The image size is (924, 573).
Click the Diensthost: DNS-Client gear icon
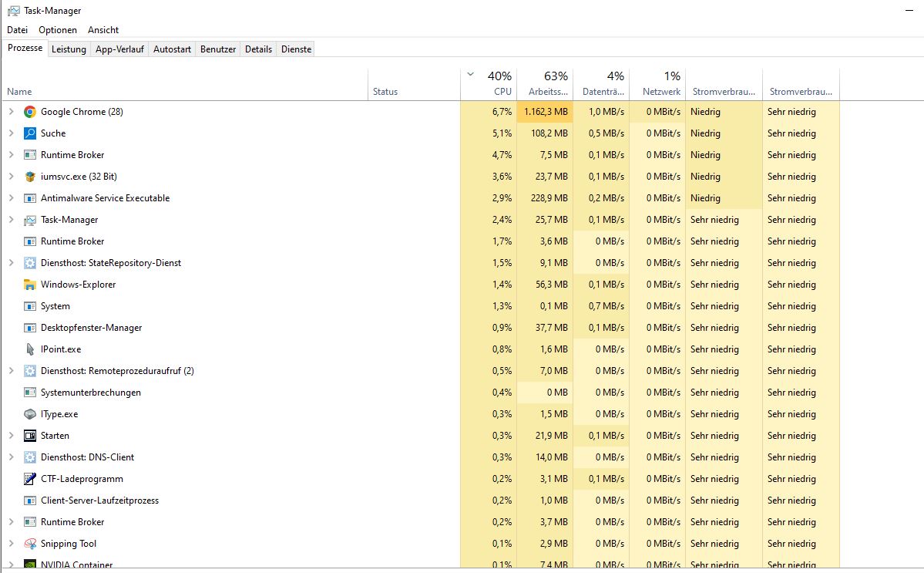pos(30,457)
